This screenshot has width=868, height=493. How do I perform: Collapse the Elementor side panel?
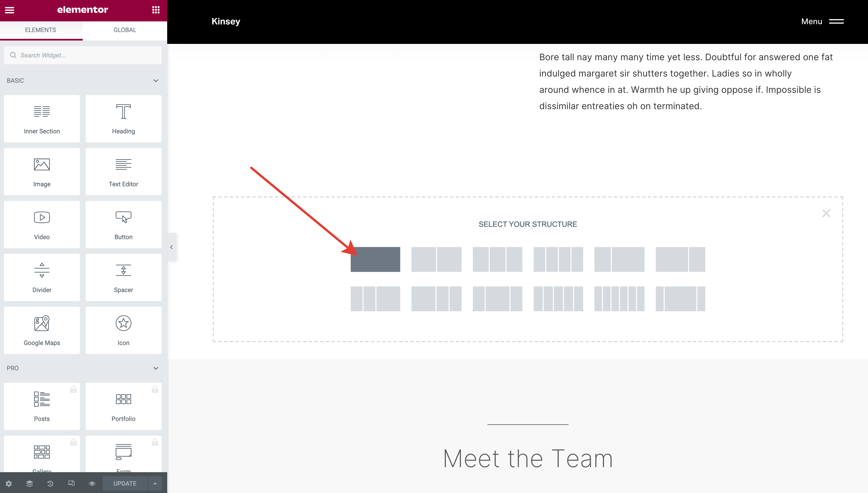[171, 247]
